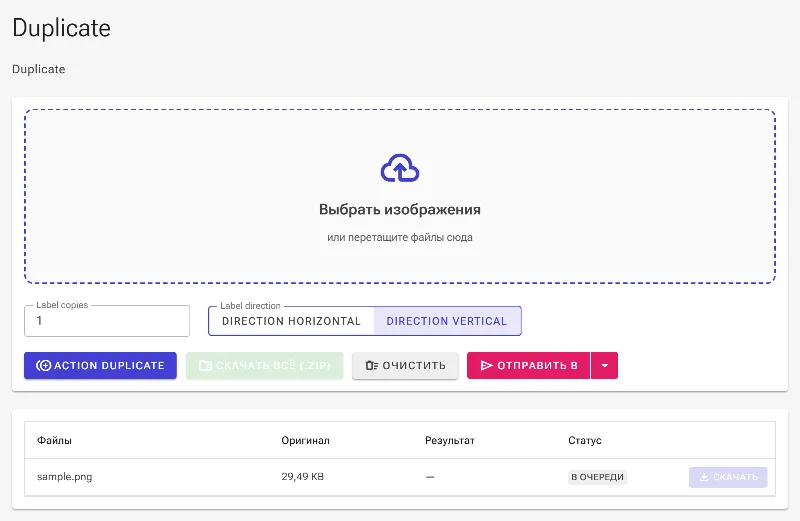
Task: Click the cloud upload icon
Action: pos(399,168)
